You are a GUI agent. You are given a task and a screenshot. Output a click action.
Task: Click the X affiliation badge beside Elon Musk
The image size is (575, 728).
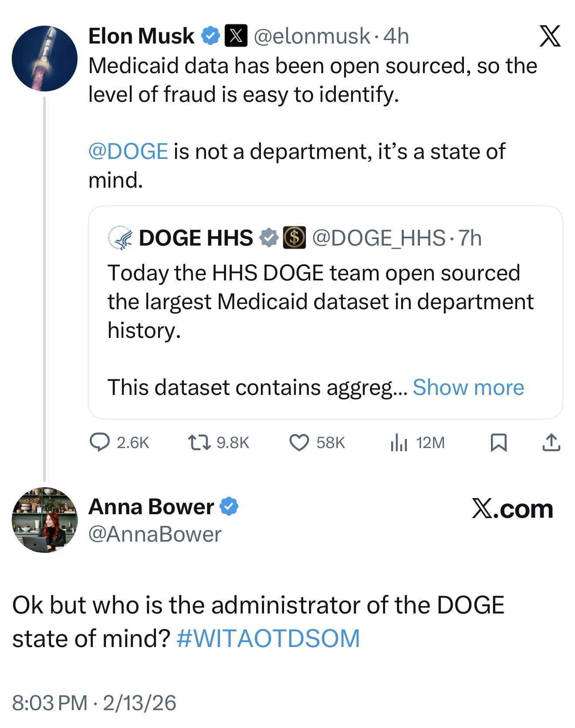(236, 36)
